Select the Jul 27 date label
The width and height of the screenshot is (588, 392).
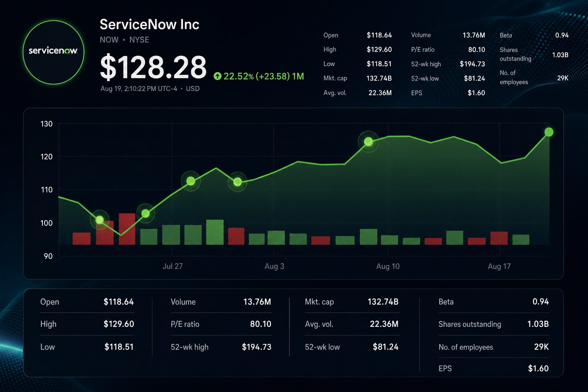click(x=173, y=266)
